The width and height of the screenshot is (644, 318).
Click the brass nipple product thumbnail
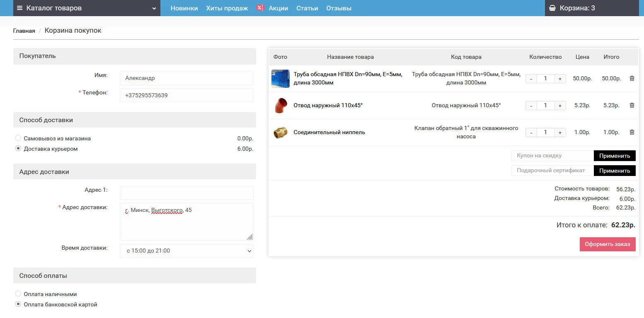click(x=281, y=132)
